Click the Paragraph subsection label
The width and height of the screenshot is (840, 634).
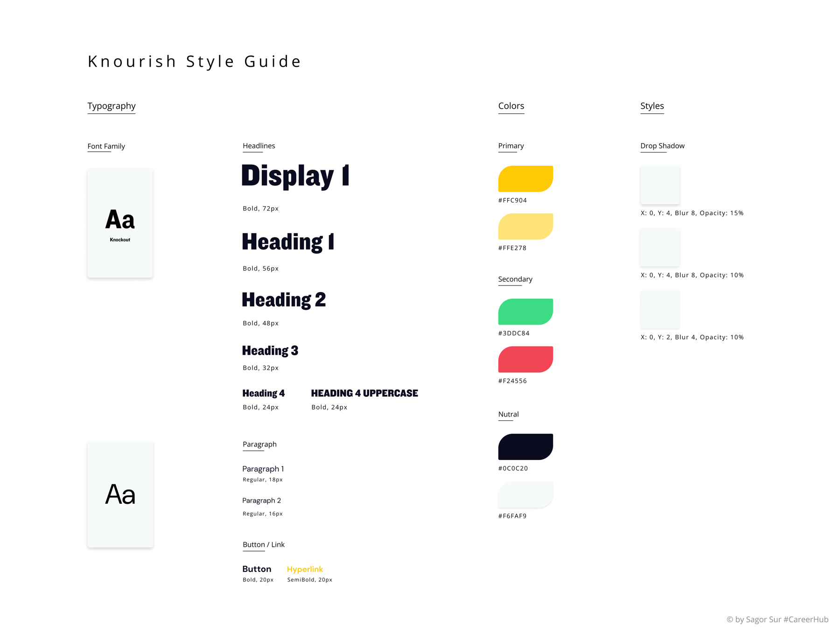pyautogui.click(x=259, y=444)
